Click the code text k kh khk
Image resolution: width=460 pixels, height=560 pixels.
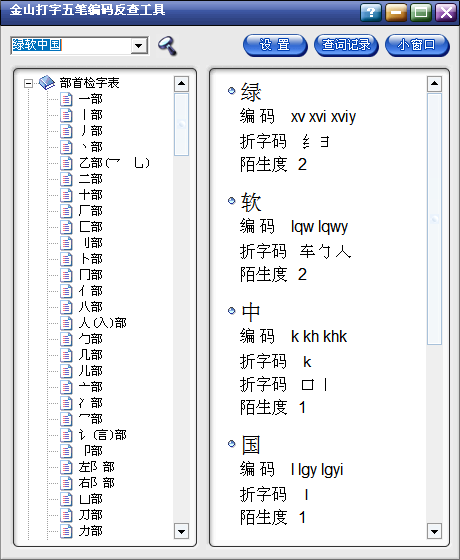point(319,337)
